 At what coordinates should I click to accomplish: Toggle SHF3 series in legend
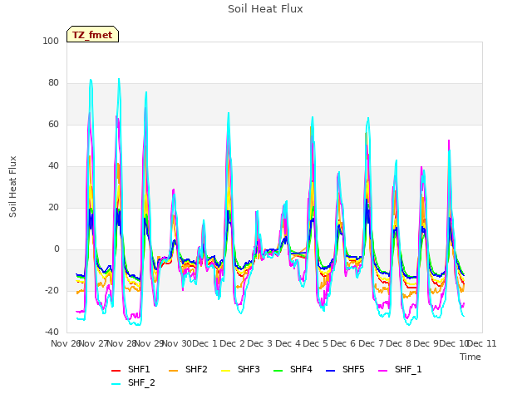tap(240, 369)
